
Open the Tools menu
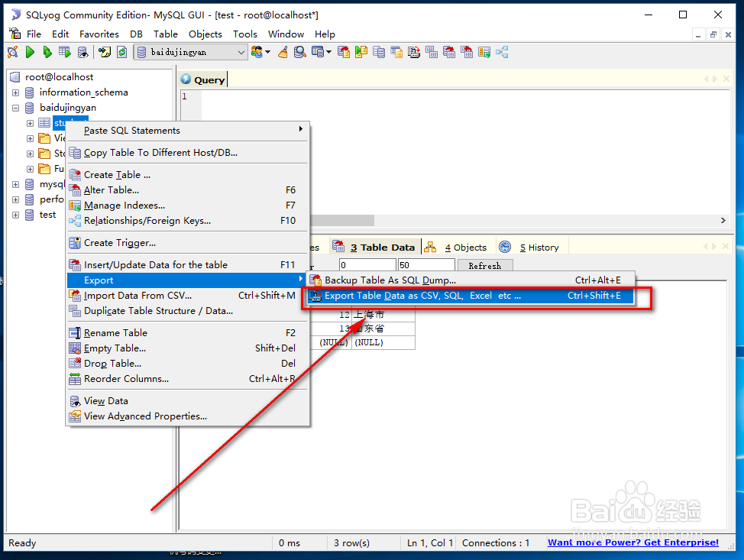click(x=245, y=34)
